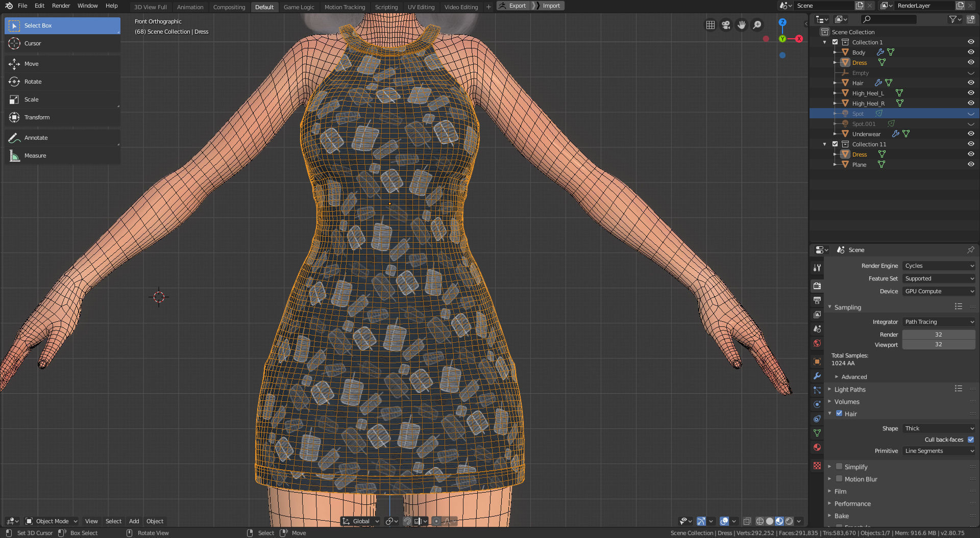Screen dimensions: 980x538
Task: Open Output properties tab
Action: (817, 300)
